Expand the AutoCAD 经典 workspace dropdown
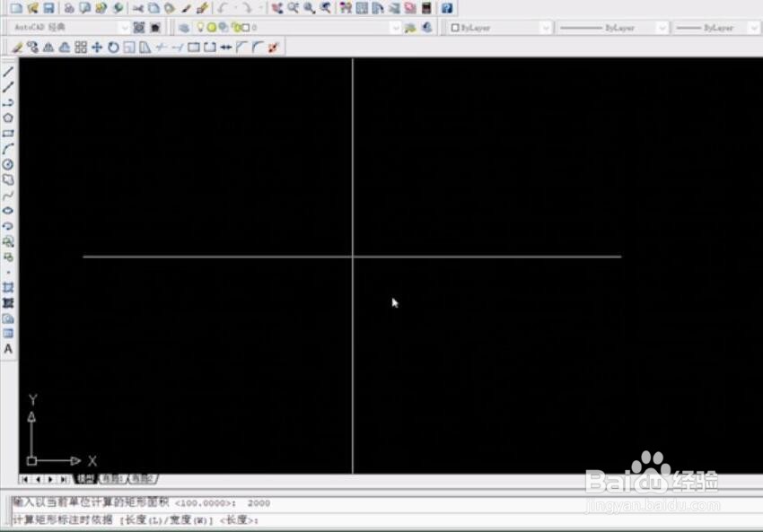Viewport: 763px width, 532px height. click(125, 28)
